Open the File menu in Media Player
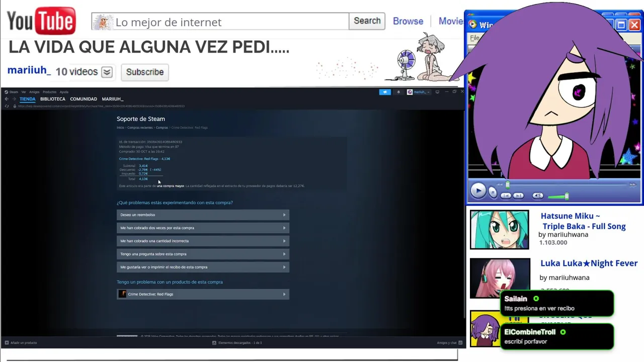The width and height of the screenshot is (644, 362). [474, 38]
